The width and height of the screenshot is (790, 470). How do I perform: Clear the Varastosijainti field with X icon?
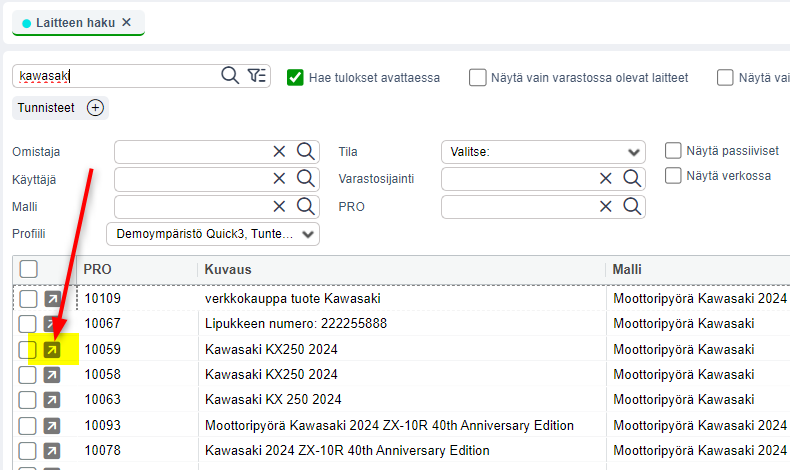click(x=606, y=178)
